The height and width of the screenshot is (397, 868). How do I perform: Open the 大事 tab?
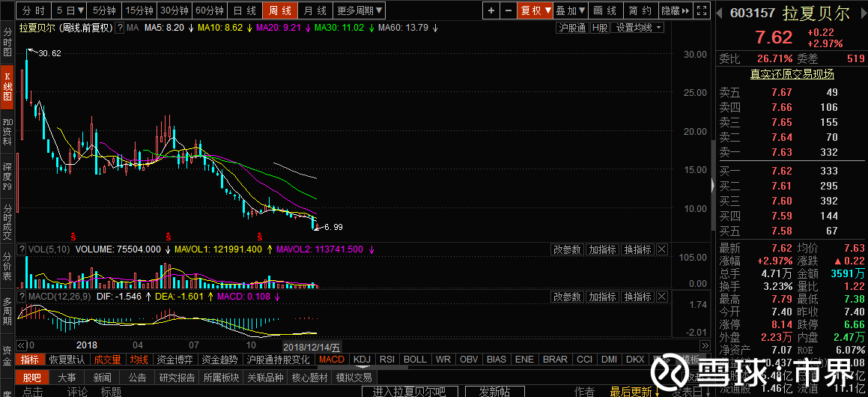(x=67, y=378)
